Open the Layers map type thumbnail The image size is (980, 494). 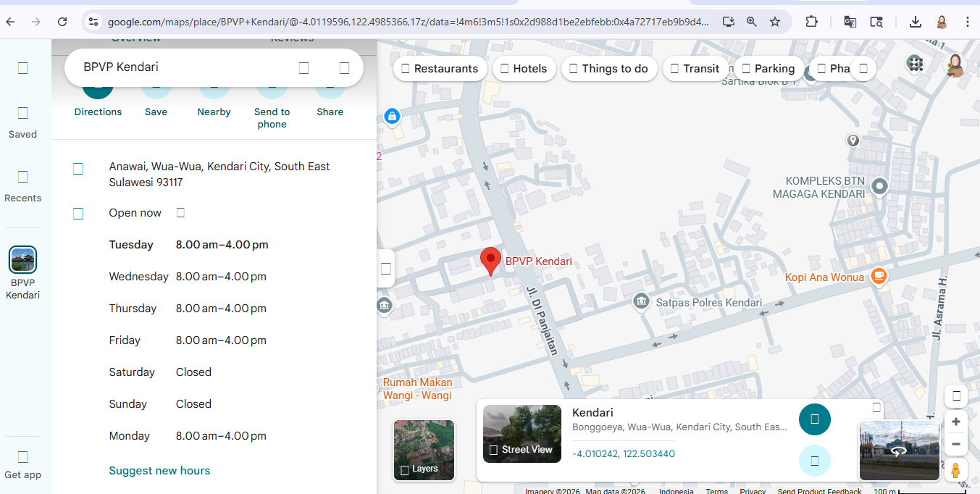424,450
